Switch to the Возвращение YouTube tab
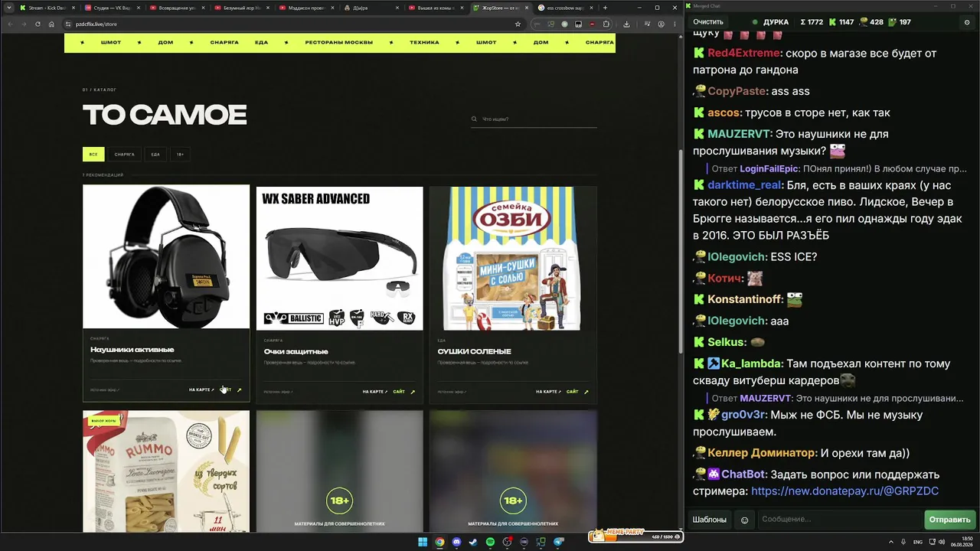This screenshot has width=980, height=551. click(176, 8)
